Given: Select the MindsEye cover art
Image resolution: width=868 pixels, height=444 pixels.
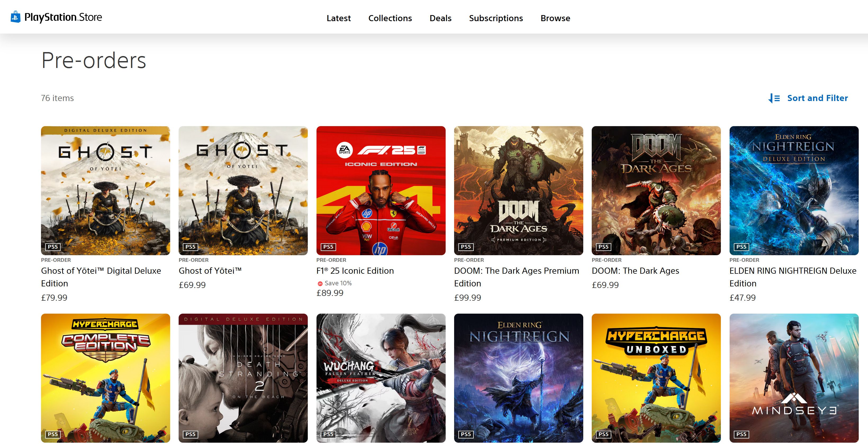Looking at the screenshot, I should 794,378.
